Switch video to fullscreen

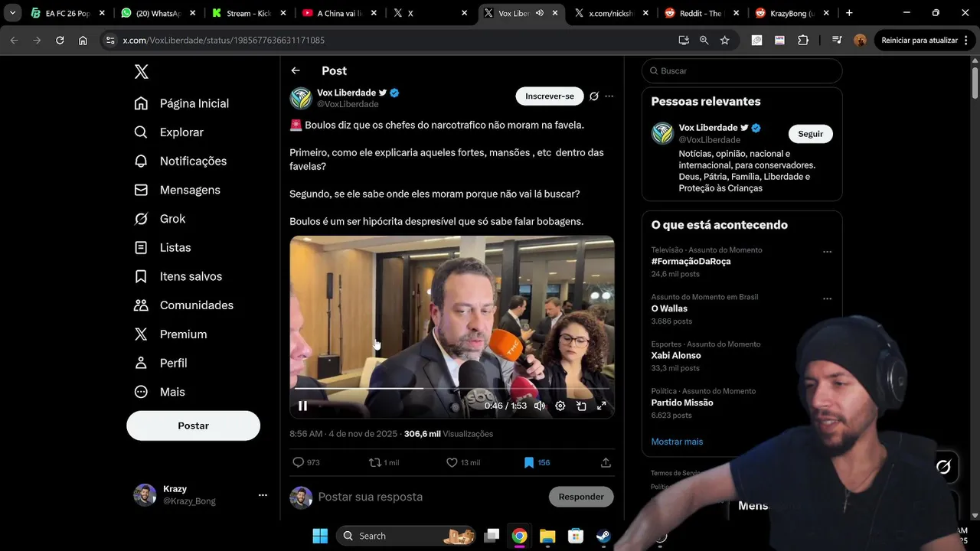(602, 406)
